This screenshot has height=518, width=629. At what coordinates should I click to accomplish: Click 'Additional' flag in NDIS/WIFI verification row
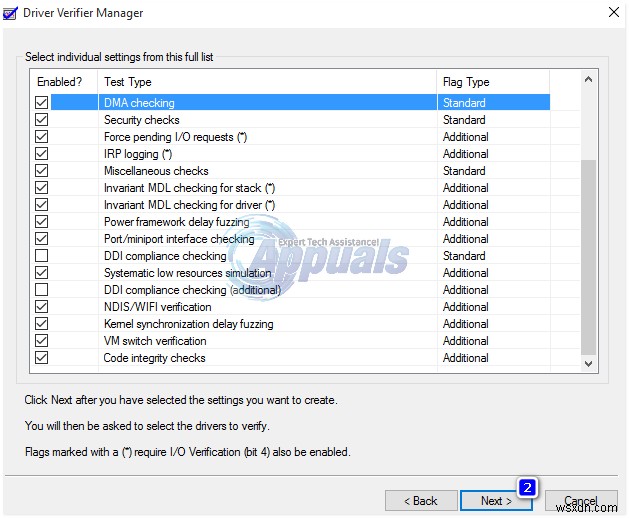465,307
